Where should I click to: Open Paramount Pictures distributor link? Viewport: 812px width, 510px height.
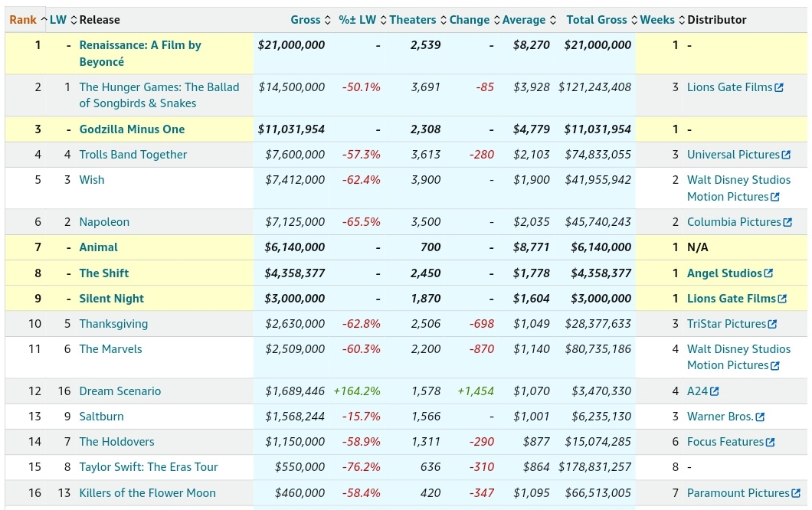coord(738,493)
